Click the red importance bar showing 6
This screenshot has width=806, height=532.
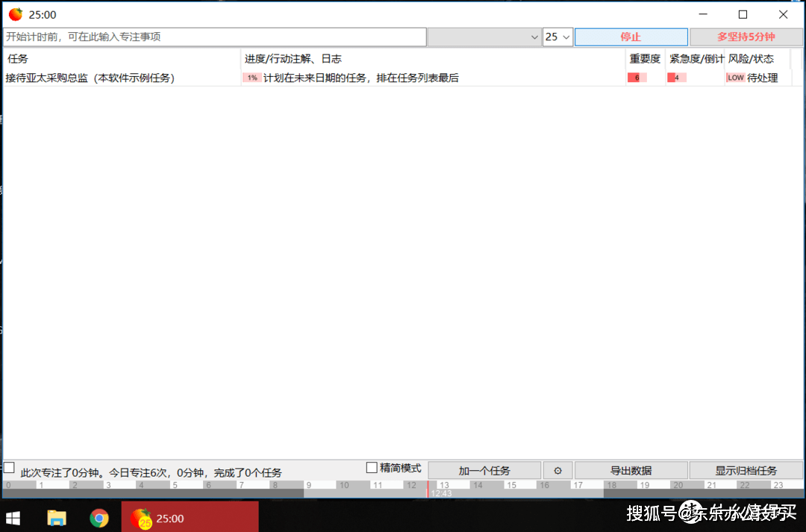[637, 78]
